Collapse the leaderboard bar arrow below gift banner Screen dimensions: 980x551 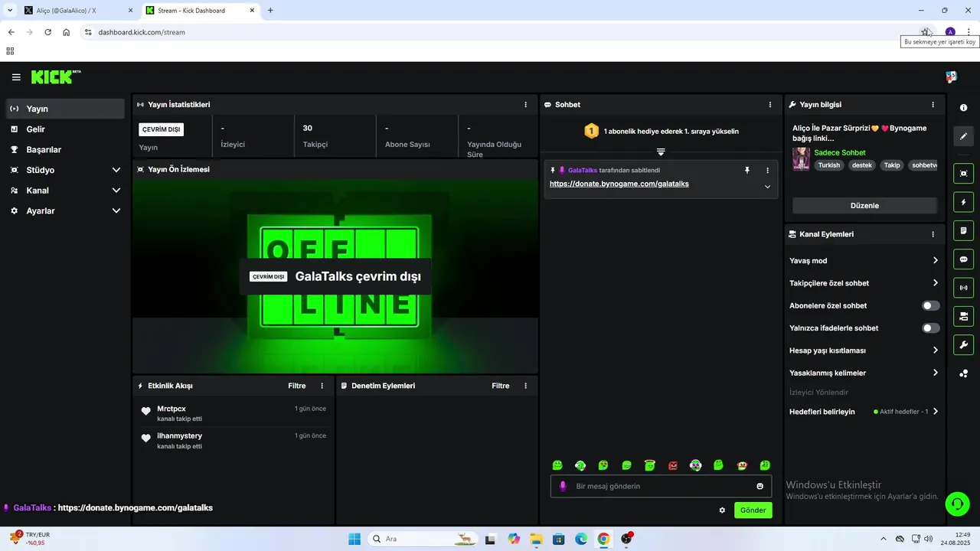661,152
